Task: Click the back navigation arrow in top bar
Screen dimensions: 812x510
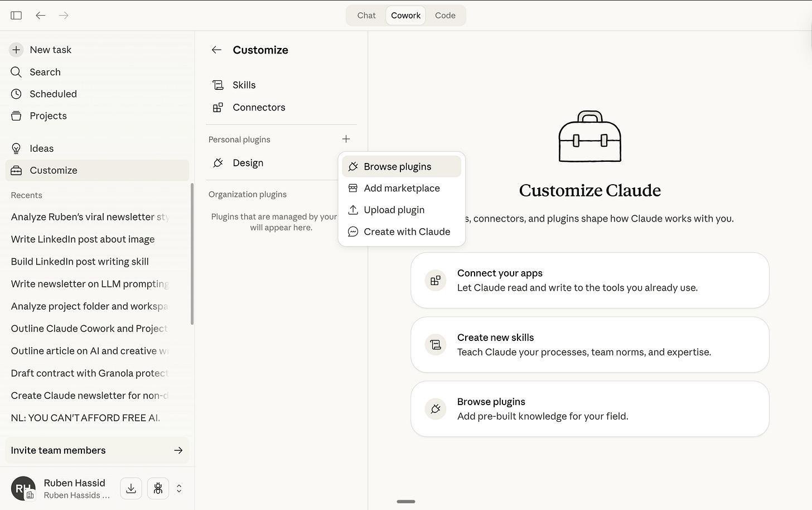Action: (40, 16)
